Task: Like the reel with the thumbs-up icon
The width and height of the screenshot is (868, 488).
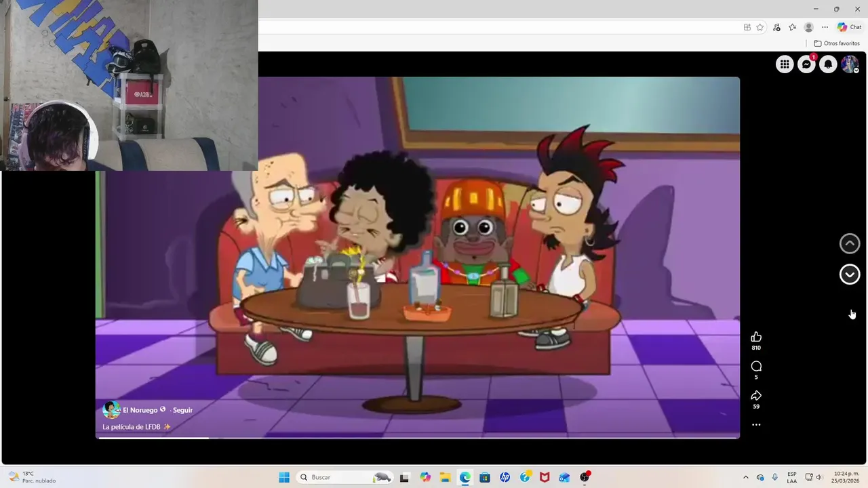Action: click(756, 337)
